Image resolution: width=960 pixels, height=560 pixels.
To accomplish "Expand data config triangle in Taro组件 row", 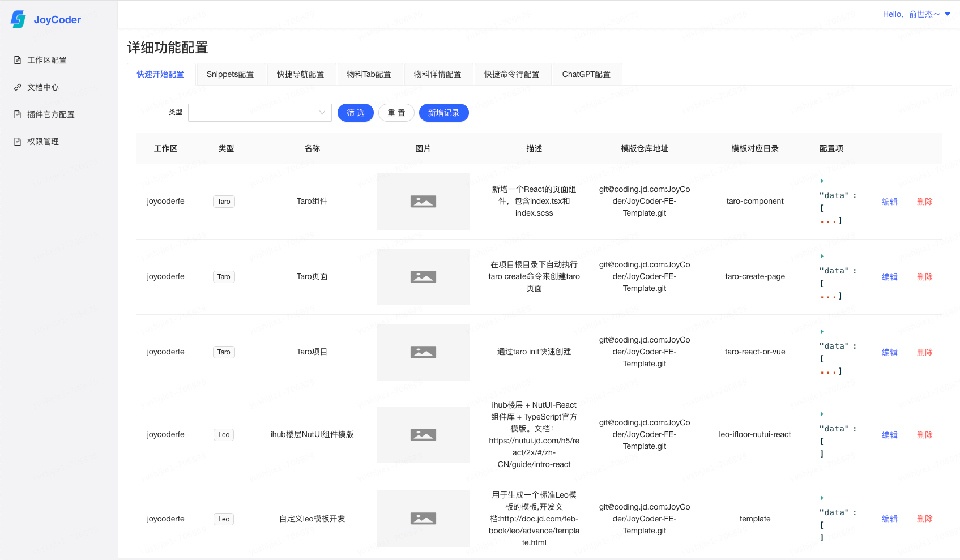I will [x=822, y=181].
